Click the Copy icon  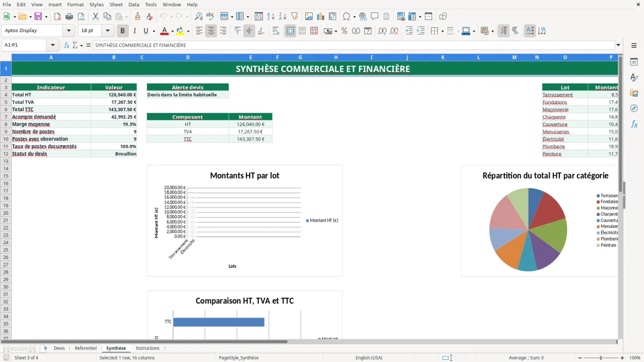[107, 17]
